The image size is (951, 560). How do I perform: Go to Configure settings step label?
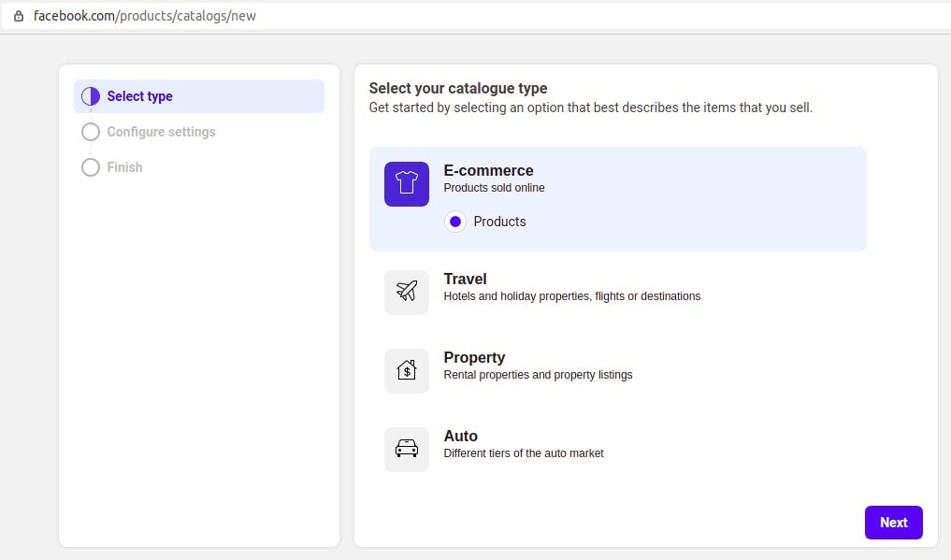(162, 132)
